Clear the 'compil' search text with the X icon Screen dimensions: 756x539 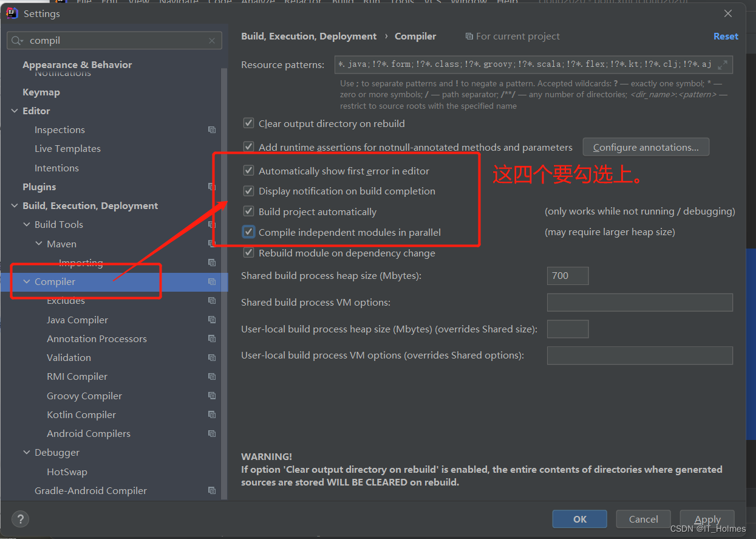(x=212, y=41)
